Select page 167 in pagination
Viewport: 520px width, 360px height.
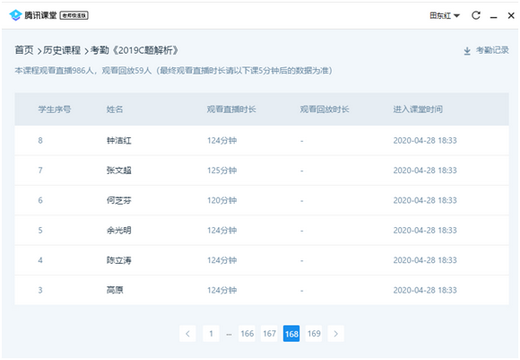tap(269, 333)
